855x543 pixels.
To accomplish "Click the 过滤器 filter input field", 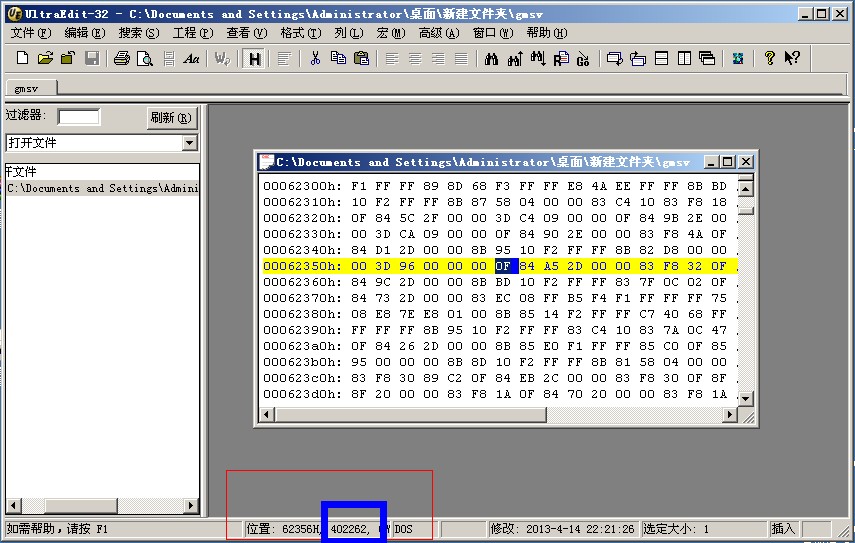I will coord(79,117).
